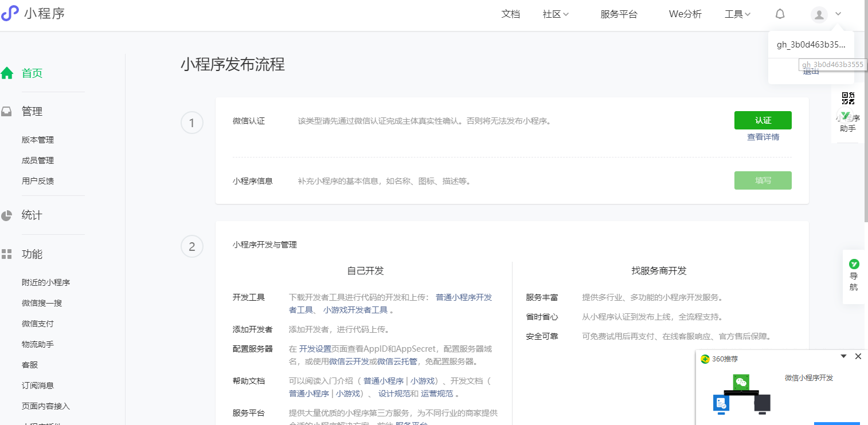Follow the 开发设置 link

(x=315, y=349)
